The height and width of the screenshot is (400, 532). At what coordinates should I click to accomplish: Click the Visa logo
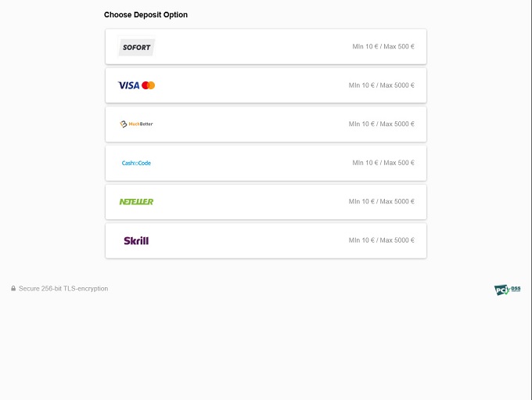pos(128,85)
